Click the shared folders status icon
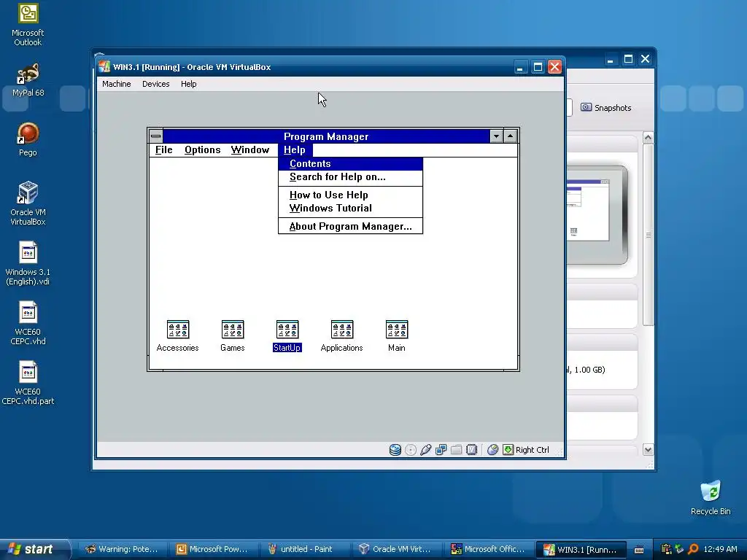 click(x=456, y=449)
